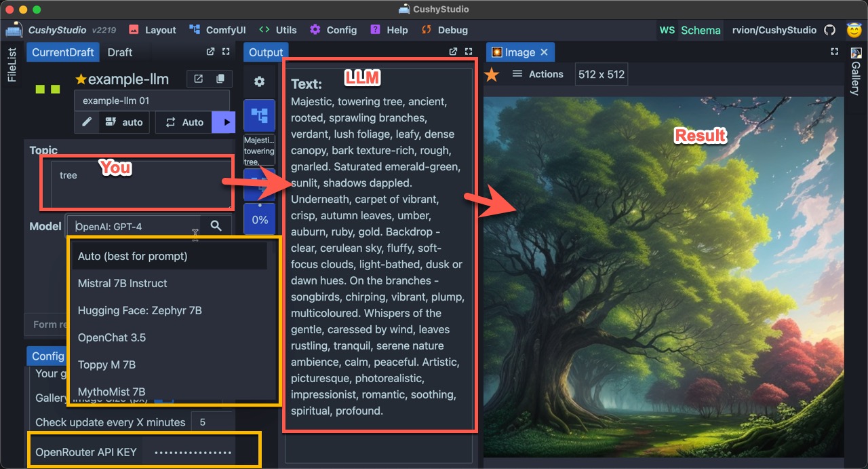Open example-llm in a new window
Screen dimensions: 868x469
(199, 79)
